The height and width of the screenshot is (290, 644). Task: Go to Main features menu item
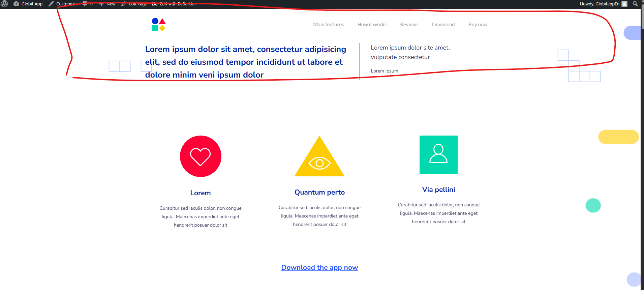328,25
